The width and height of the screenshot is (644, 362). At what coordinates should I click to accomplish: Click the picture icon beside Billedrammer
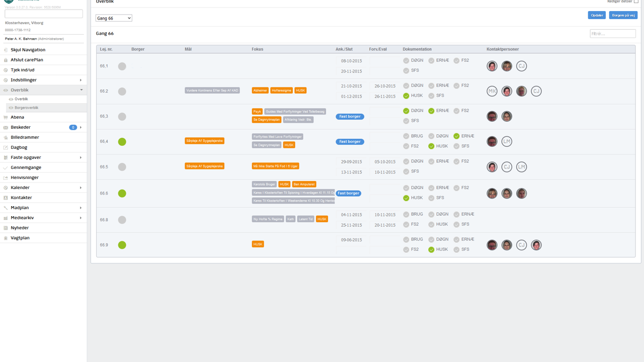coord(6,137)
